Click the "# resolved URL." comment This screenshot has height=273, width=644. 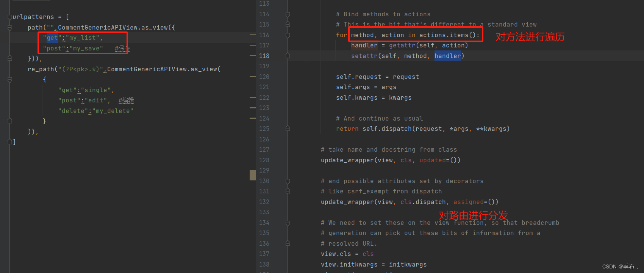click(x=349, y=244)
